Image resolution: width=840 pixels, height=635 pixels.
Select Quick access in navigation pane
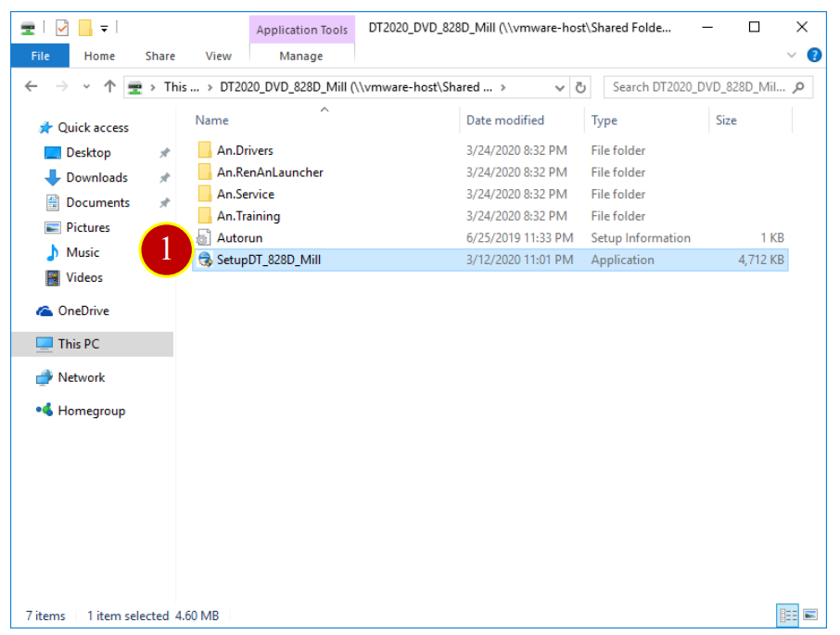pos(94,127)
